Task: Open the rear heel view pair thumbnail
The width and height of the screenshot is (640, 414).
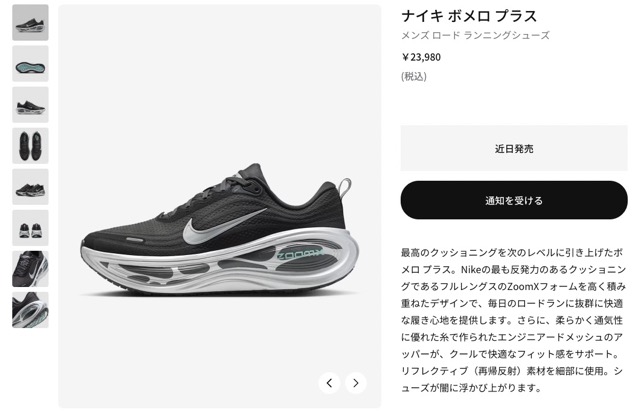Action: 30,228
